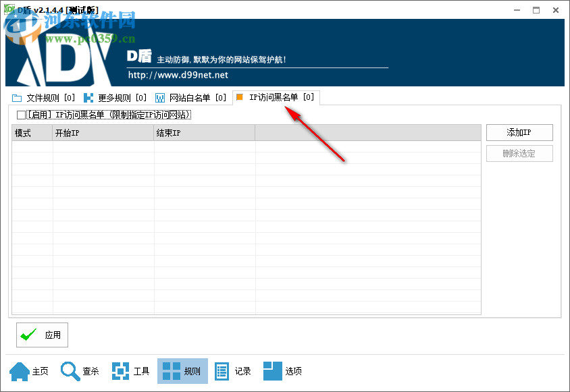This screenshot has width=570, height=392.
Task: Switch to 文件规则 [0] tab
Action: click(x=44, y=98)
